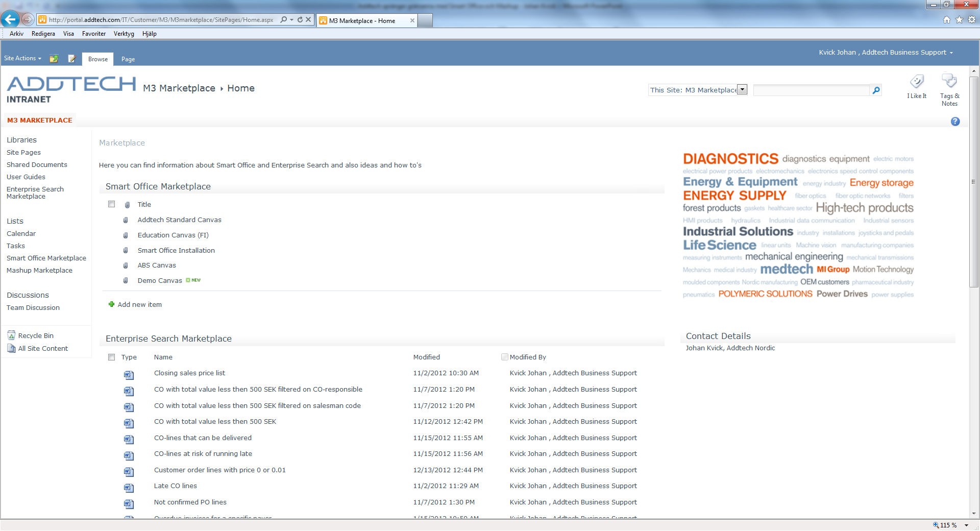Image resolution: width=980 pixels, height=531 pixels.
Task: Click the Edit Page icon in ribbon
Action: (72, 59)
